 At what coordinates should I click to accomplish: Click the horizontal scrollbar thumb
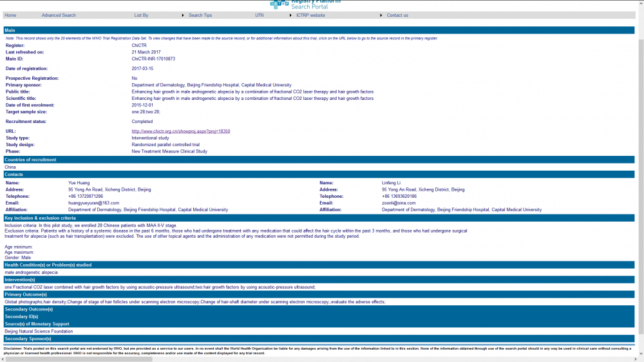77,359
